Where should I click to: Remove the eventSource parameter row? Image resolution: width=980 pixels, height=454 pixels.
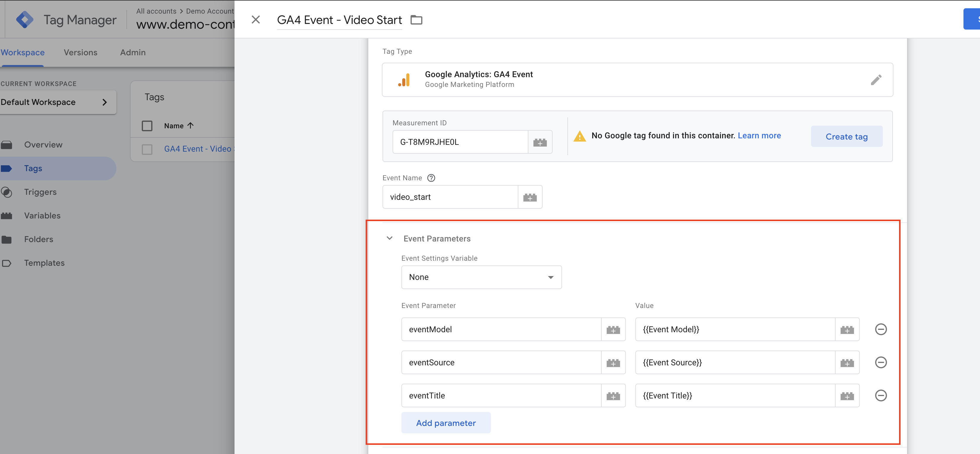point(881,363)
